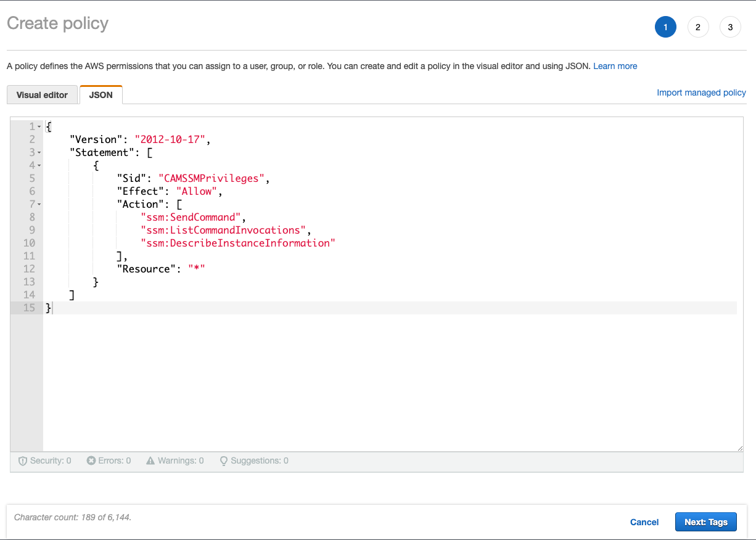Viewport: 756px width, 540px height.
Task: Go to step 1 indicator
Action: click(x=665, y=27)
